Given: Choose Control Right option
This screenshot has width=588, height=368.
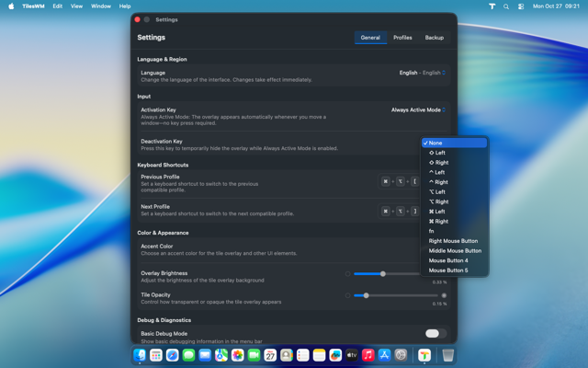Looking at the screenshot, I should pyautogui.click(x=454, y=182).
